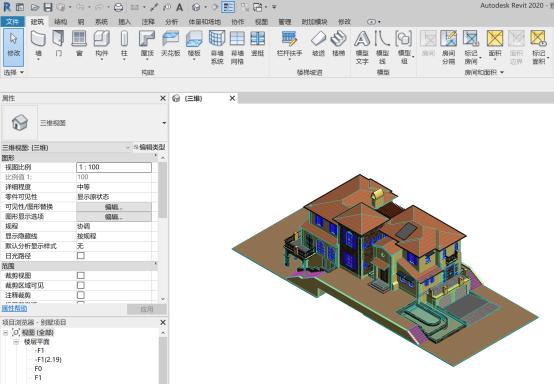Select the Ramp (坡道) tool
The image size is (554, 385).
318,44
